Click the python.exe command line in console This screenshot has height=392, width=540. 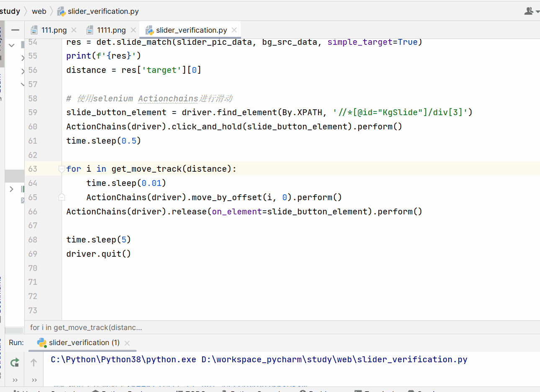[x=259, y=359]
